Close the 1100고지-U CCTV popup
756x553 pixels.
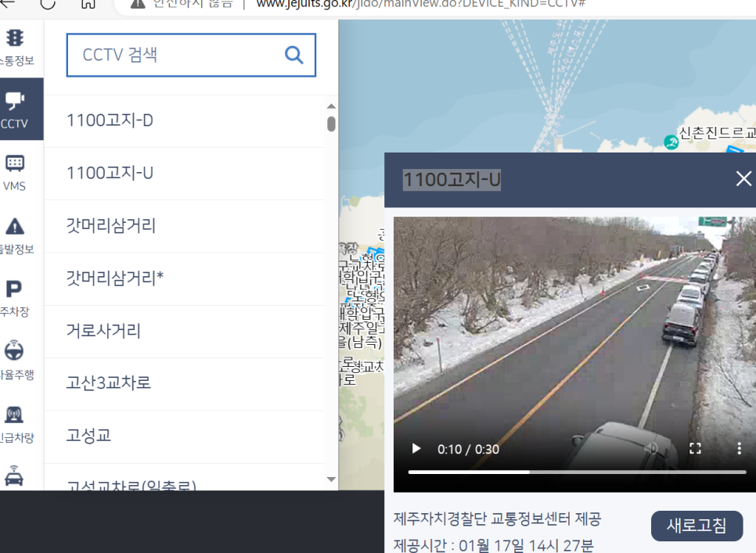tap(743, 178)
